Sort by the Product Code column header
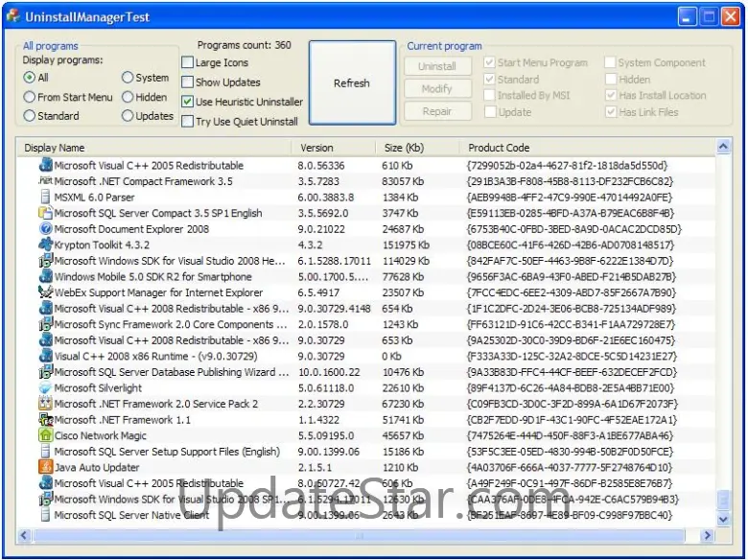 (588, 148)
